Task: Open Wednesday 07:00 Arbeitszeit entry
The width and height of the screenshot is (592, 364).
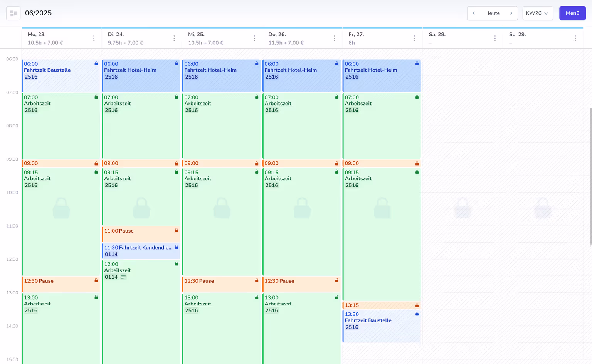Action: point(221,126)
